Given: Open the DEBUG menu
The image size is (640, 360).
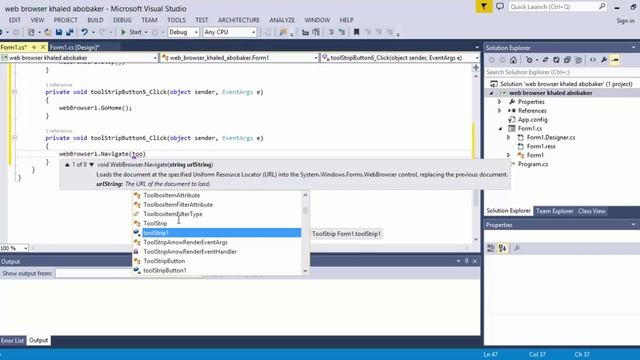Looking at the screenshot, I should [x=122, y=20].
